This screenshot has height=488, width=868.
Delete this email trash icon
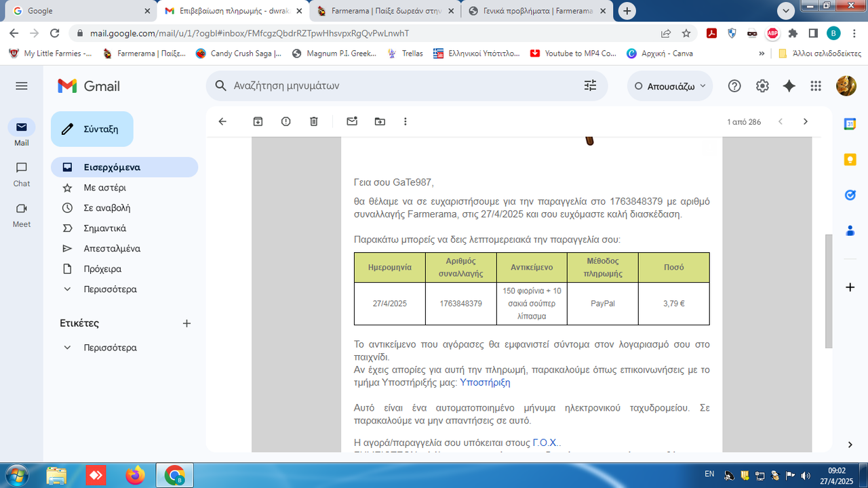pos(313,121)
